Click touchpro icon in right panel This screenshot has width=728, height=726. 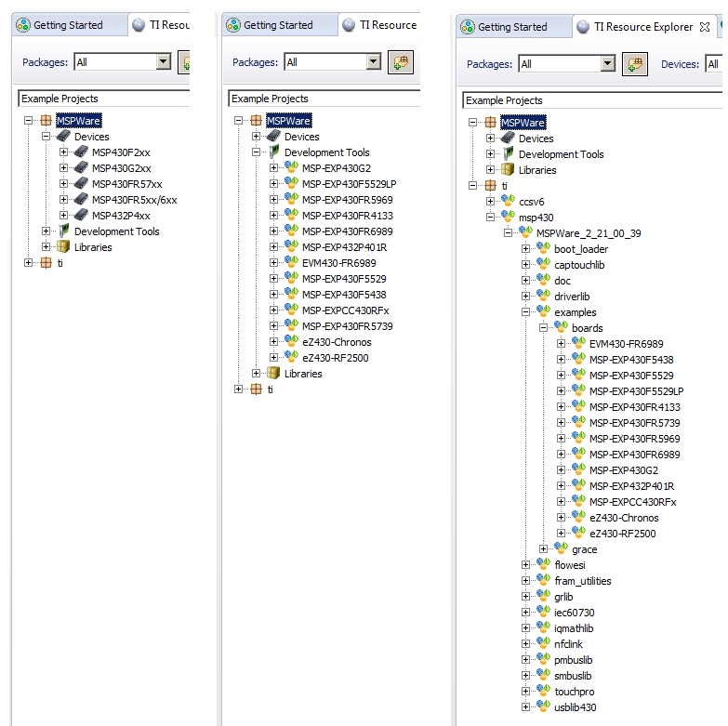[543, 691]
